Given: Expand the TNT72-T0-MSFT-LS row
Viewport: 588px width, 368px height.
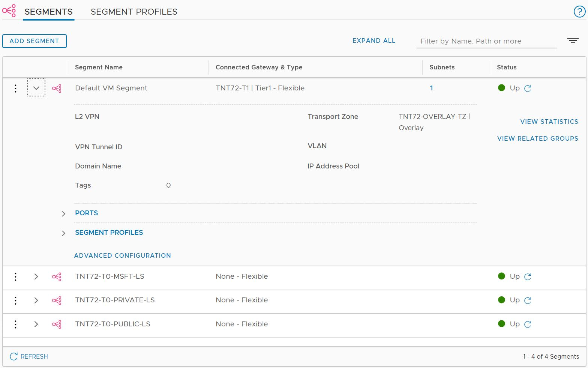Looking at the screenshot, I should tap(36, 276).
